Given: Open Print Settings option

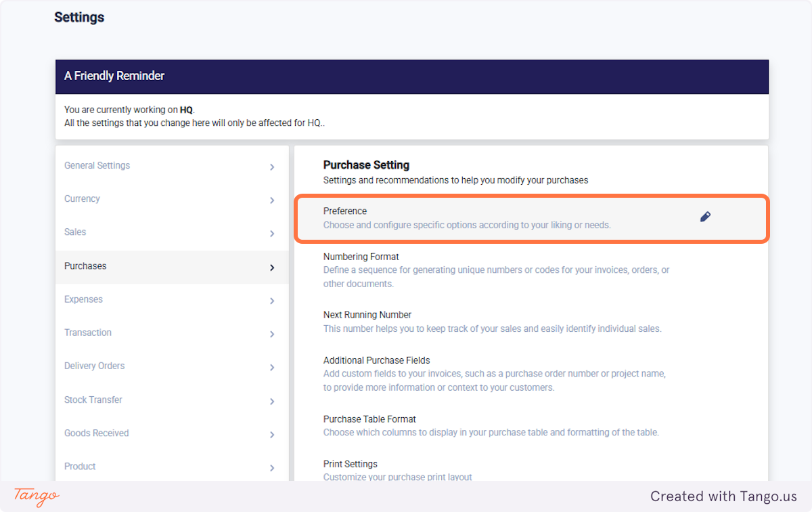Looking at the screenshot, I should [531, 470].
